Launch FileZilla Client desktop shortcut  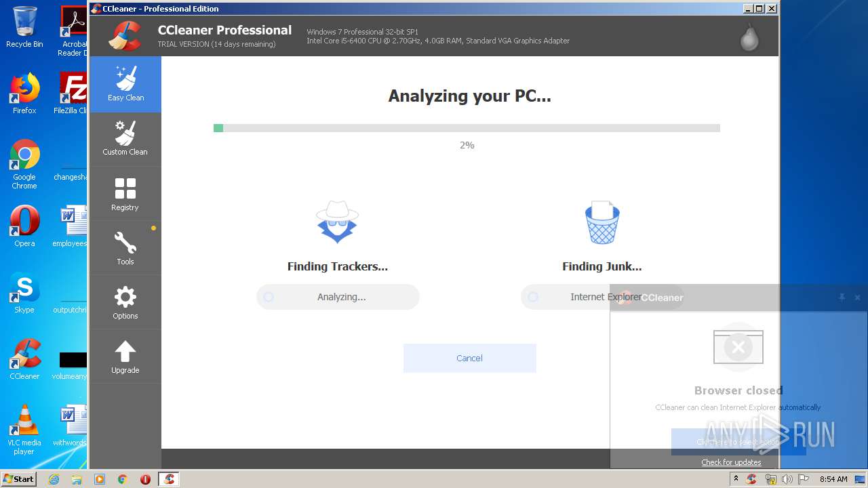click(72, 94)
